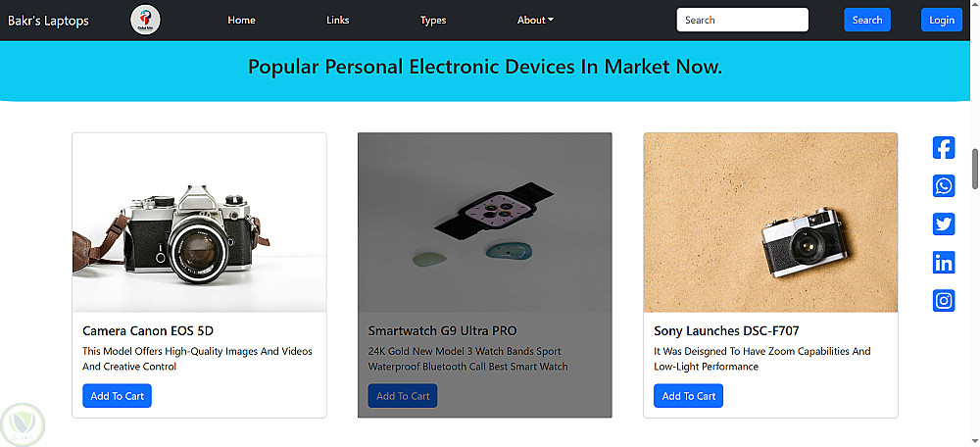Viewport: 980px width, 447px height.
Task: Open the Twitter social icon
Action: tap(943, 224)
